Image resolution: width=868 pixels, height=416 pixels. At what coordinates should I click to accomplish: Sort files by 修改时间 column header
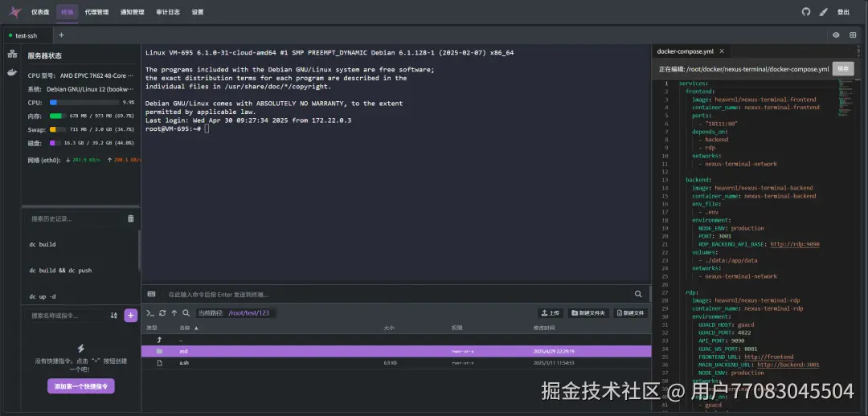(x=544, y=328)
